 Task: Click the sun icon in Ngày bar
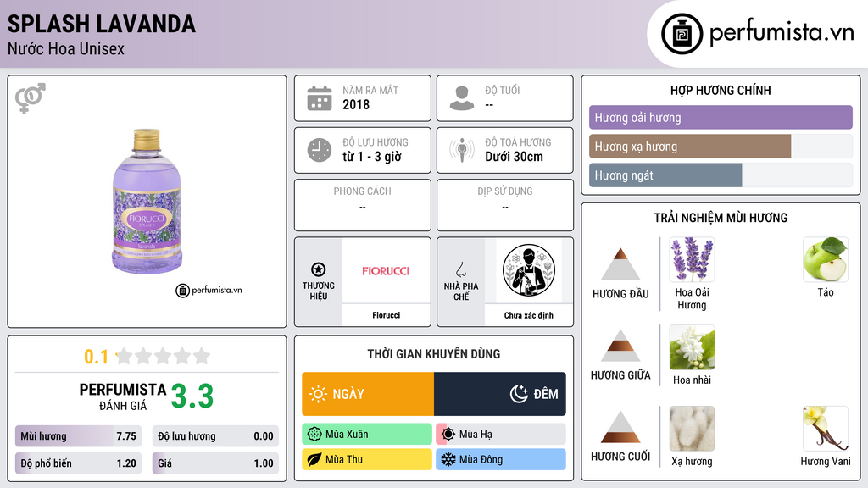[318, 394]
